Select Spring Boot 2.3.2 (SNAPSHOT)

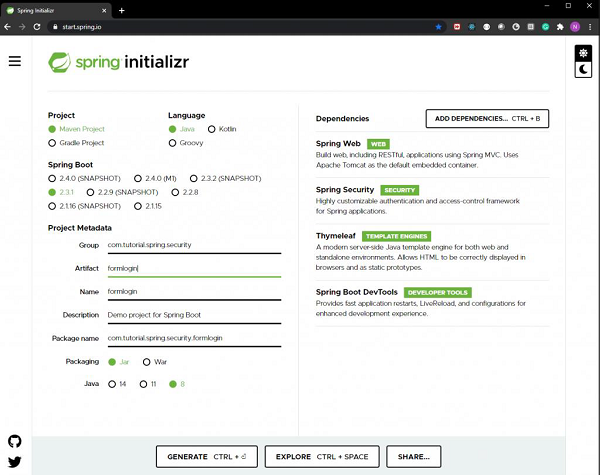point(226,178)
